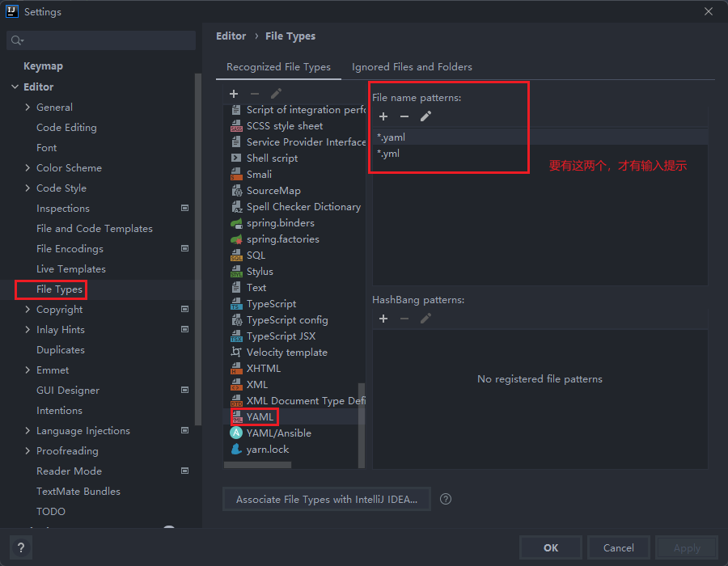Click the XML file type icon

tap(236, 385)
